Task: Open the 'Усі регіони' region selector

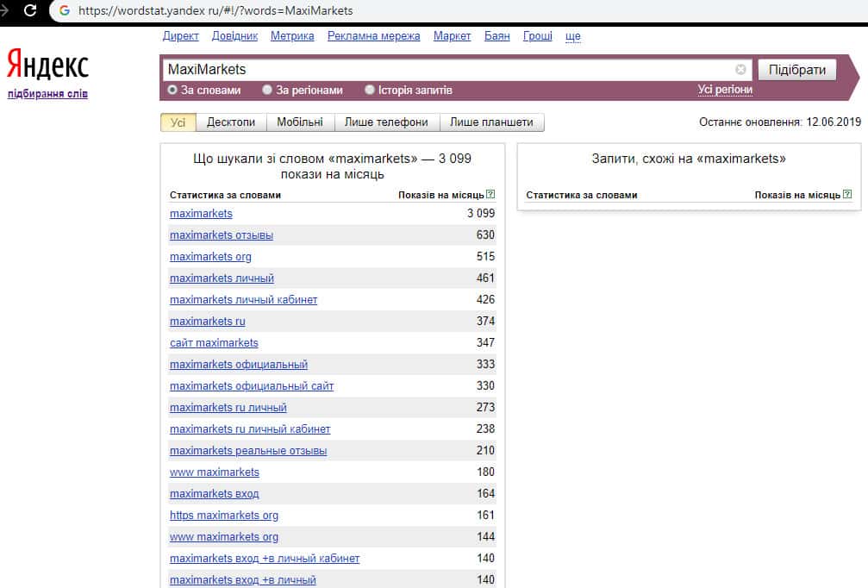Action: pos(725,90)
